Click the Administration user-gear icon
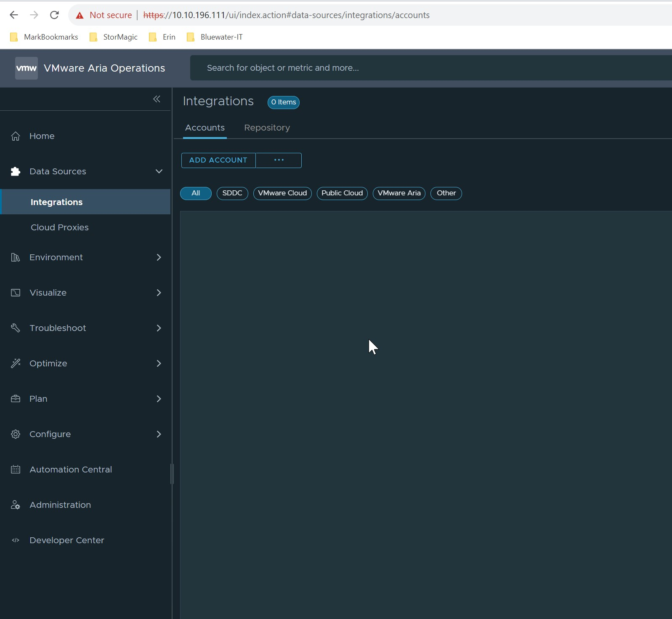Screen dimensions: 672x619 16,505
